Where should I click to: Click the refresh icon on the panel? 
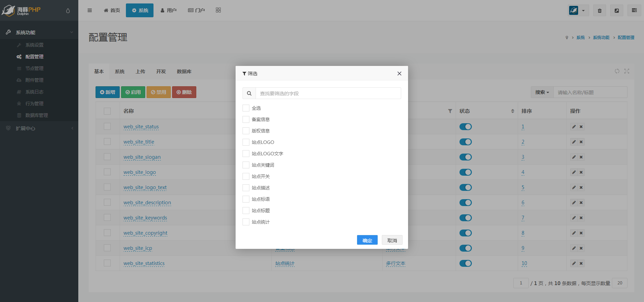pyautogui.click(x=617, y=71)
